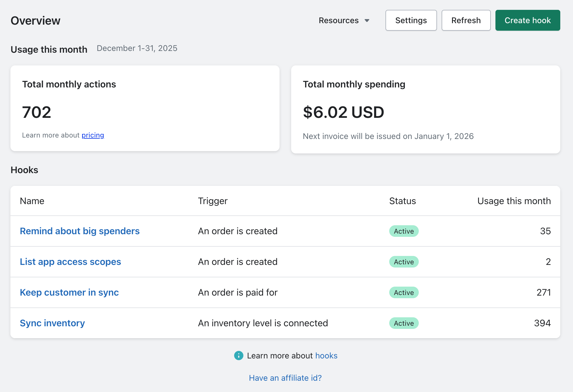Click the Overview page title
The width and height of the screenshot is (573, 392).
tap(35, 20)
